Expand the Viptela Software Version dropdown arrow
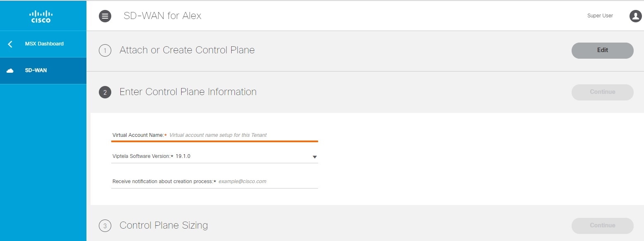This screenshot has height=241, width=644. coord(314,157)
